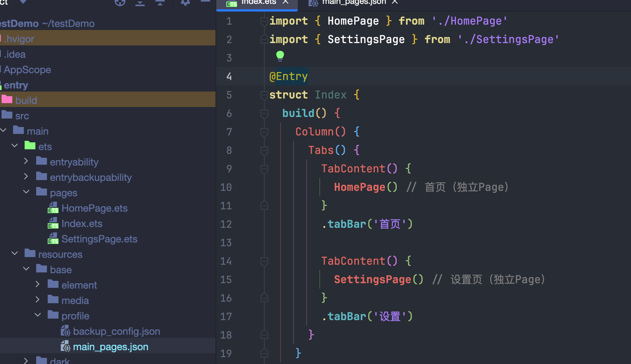Expand the entryability folder
The height and width of the screenshot is (364, 631).
click(x=26, y=161)
